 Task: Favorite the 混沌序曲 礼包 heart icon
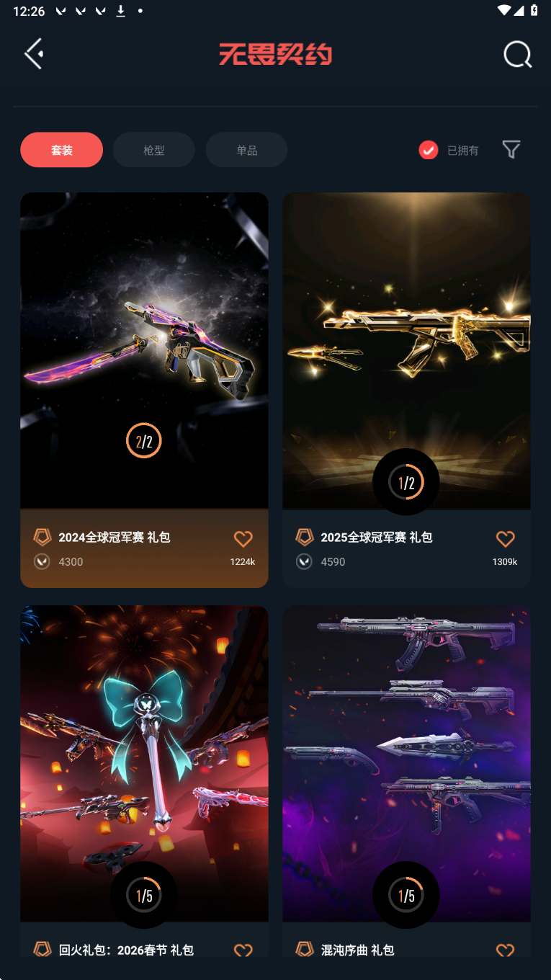click(x=506, y=950)
